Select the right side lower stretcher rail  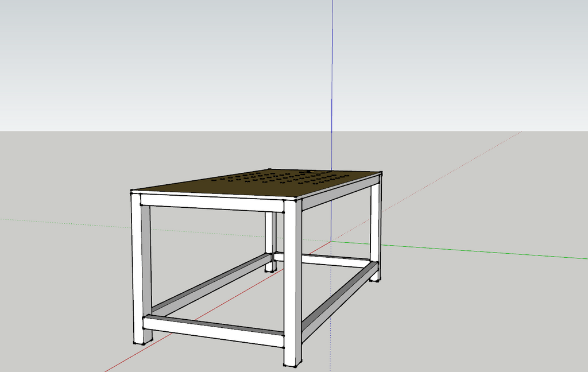(339, 302)
